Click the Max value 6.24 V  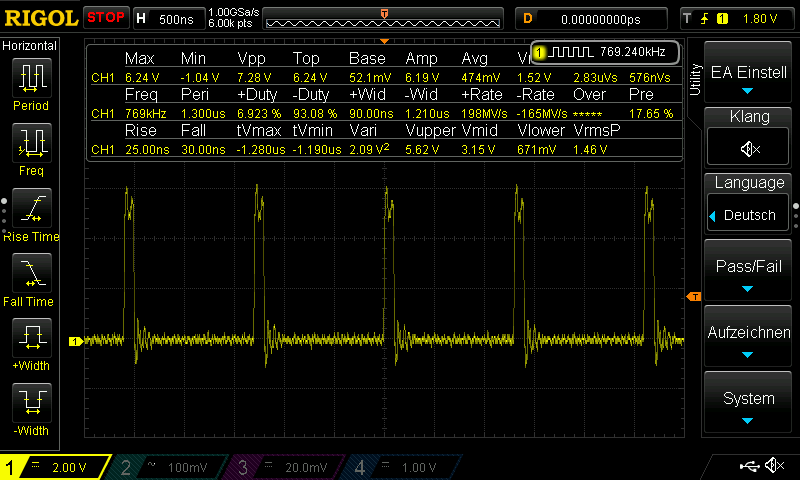(142, 78)
